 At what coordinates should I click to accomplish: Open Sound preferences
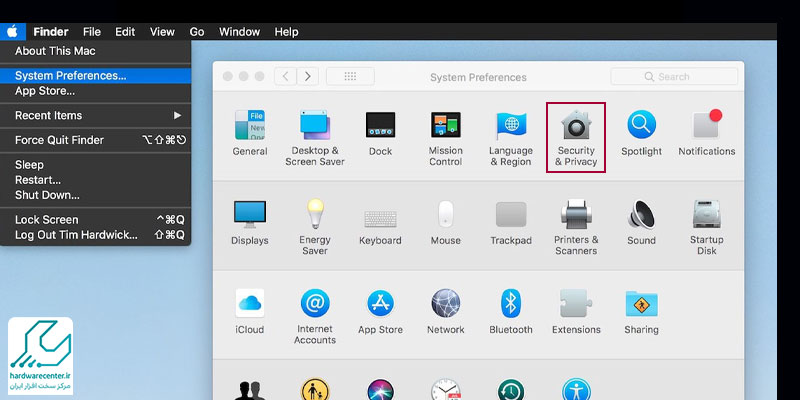[641, 222]
